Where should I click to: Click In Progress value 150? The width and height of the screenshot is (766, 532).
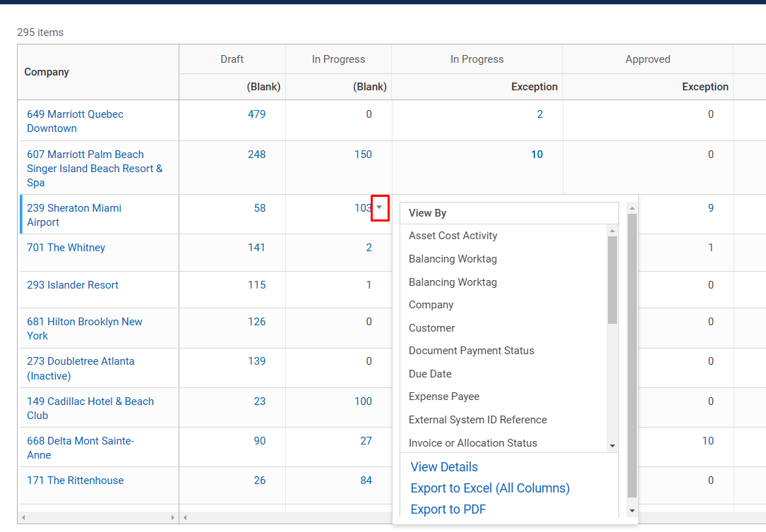point(363,155)
